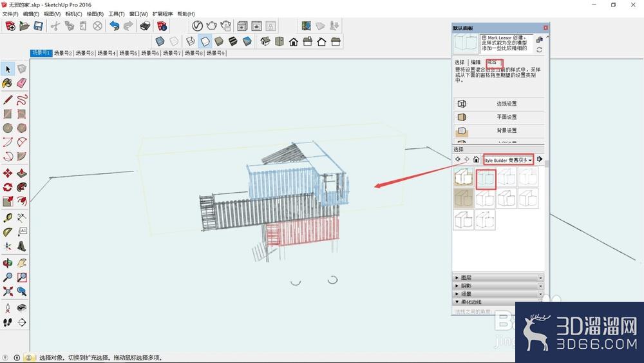Open a model file with folder icon
The image size is (644, 363).
tap(24, 26)
